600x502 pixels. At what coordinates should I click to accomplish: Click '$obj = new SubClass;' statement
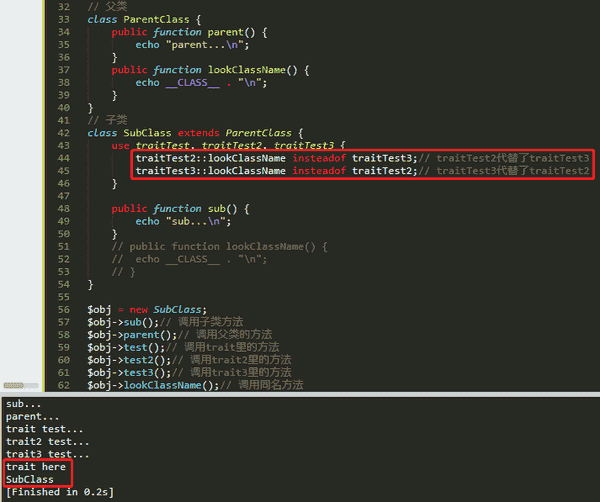[147, 310]
